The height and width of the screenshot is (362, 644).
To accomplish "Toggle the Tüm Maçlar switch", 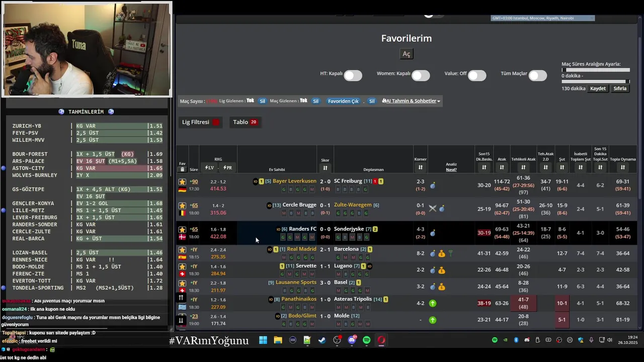I will [537, 75].
